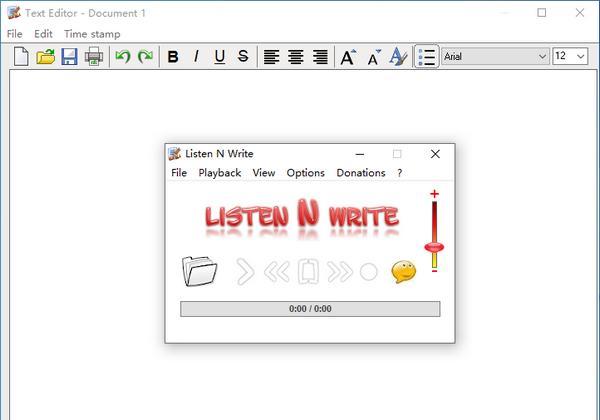This screenshot has height=420, width=600.
Task: Toggle the bullet list button
Action: pyautogui.click(x=426, y=57)
